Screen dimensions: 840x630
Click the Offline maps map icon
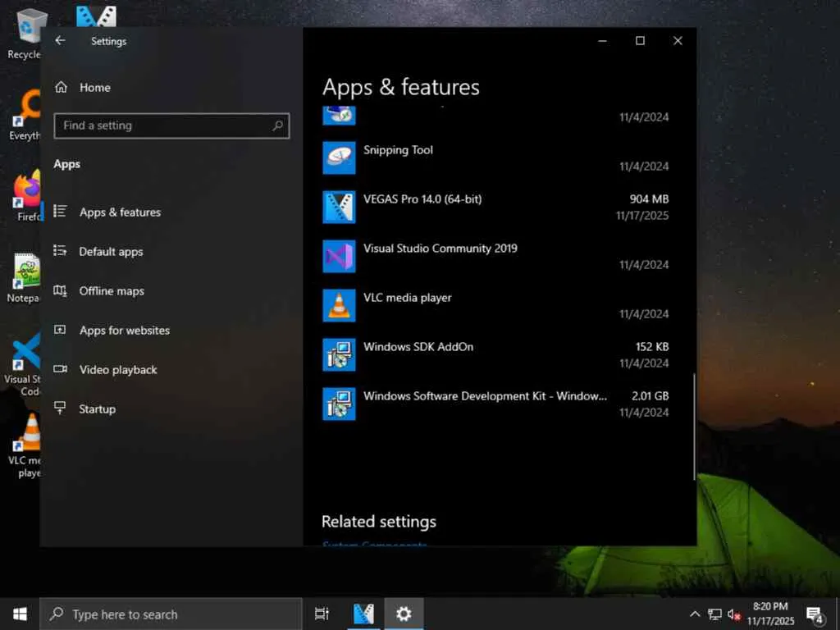coord(60,290)
